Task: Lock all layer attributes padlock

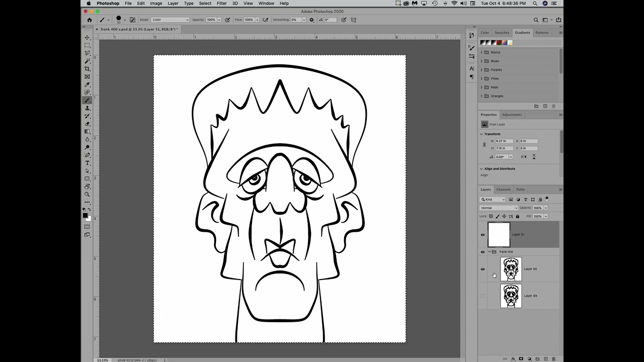Action: click(x=517, y=216)
